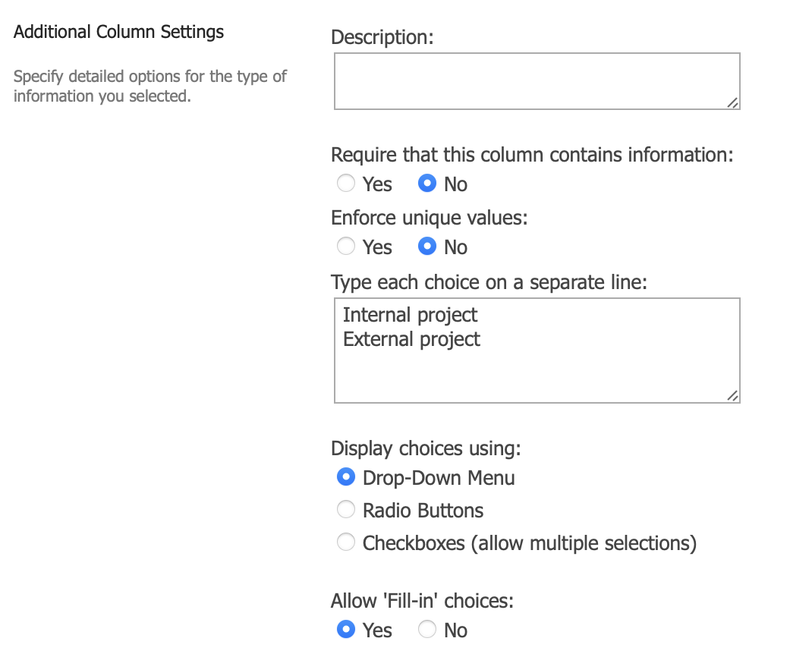The image size is (812, 654).
Task: Select Yes for requiring column information
Action: pos(346,183)
